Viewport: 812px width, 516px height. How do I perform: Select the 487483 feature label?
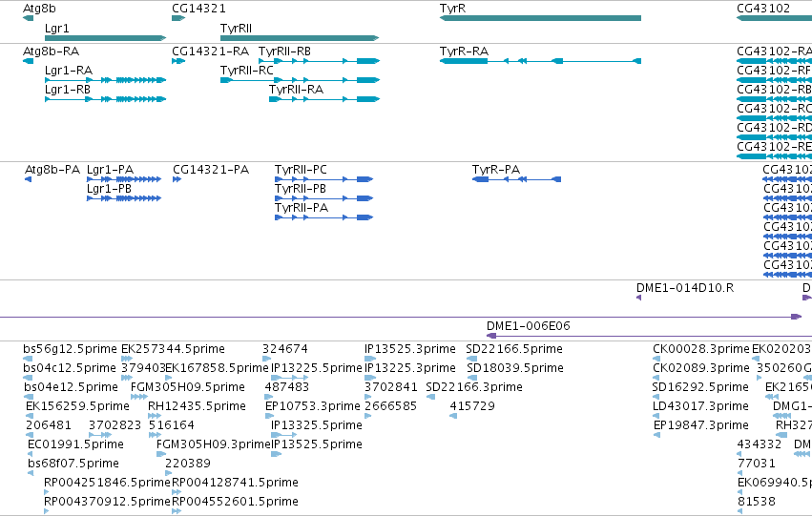tap(287, 387)
